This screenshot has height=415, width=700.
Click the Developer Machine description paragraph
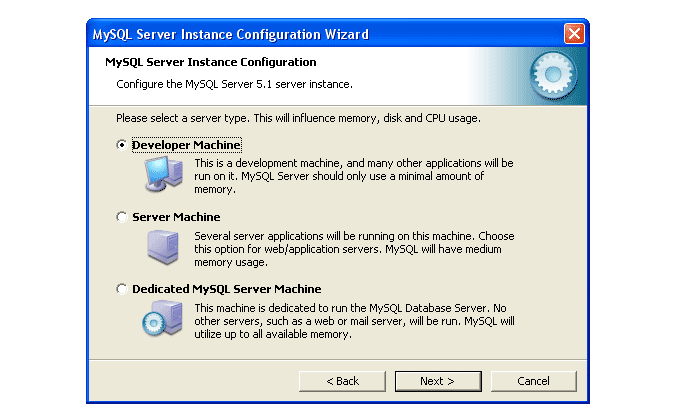[353, 175]
